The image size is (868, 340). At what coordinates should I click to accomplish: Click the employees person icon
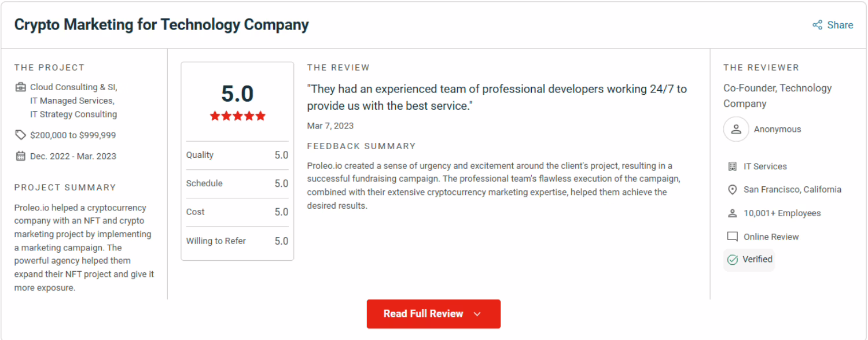pyautogui.click(x=732, y=213)
